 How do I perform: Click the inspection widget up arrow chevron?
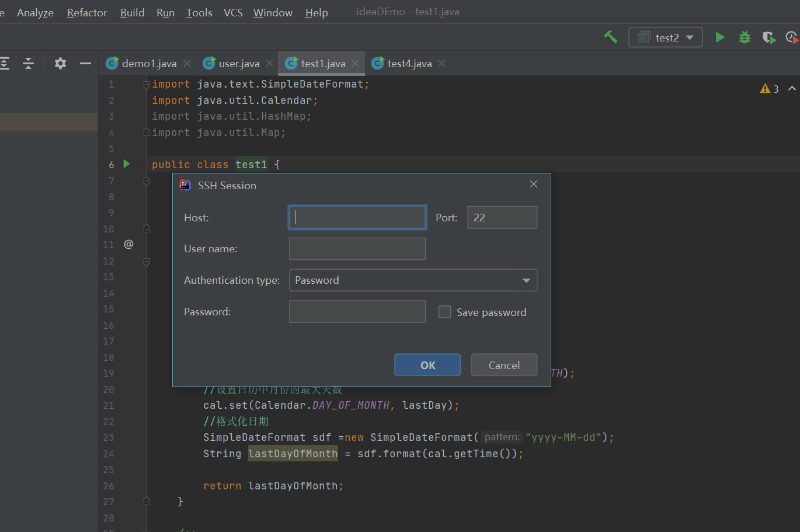click(792, 88)
